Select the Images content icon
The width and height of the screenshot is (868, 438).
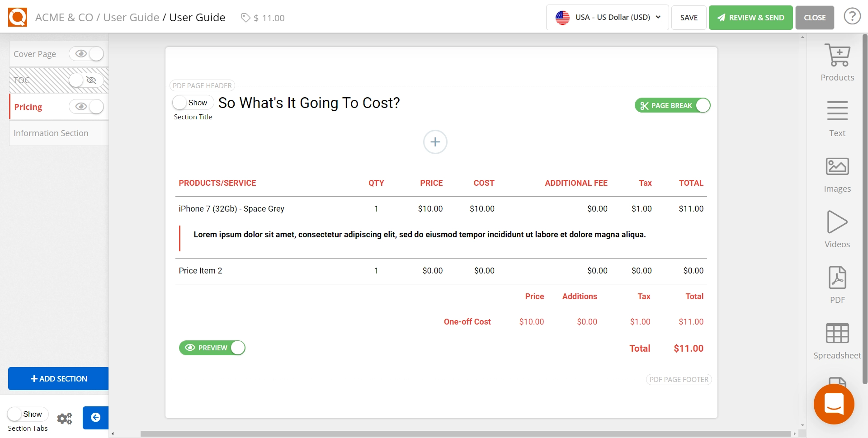point(837,167)
